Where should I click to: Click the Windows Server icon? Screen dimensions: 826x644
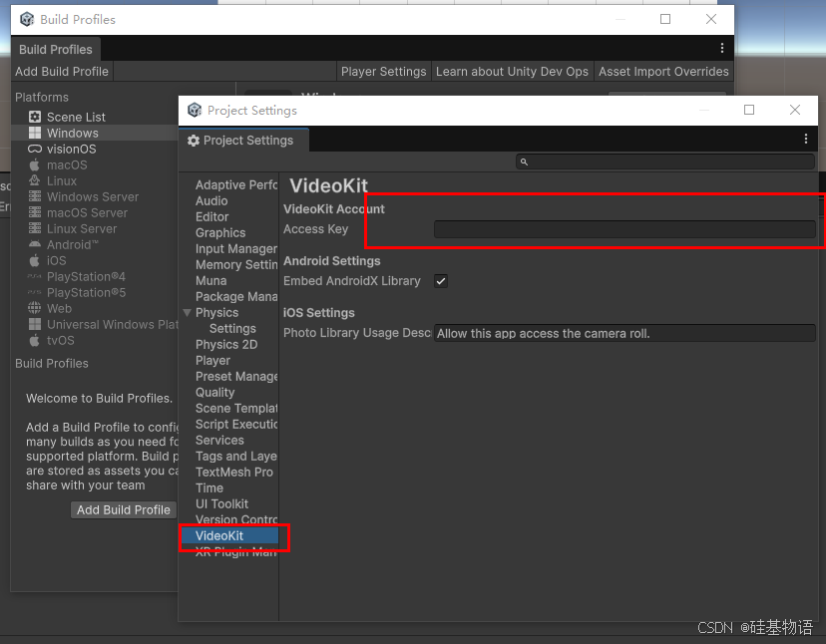coord(35,196)
